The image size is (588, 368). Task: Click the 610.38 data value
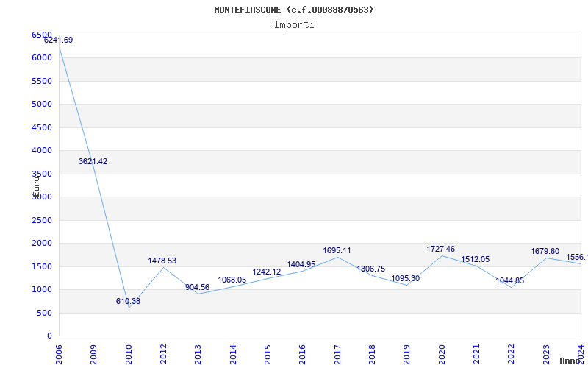(x=128, y=301)
